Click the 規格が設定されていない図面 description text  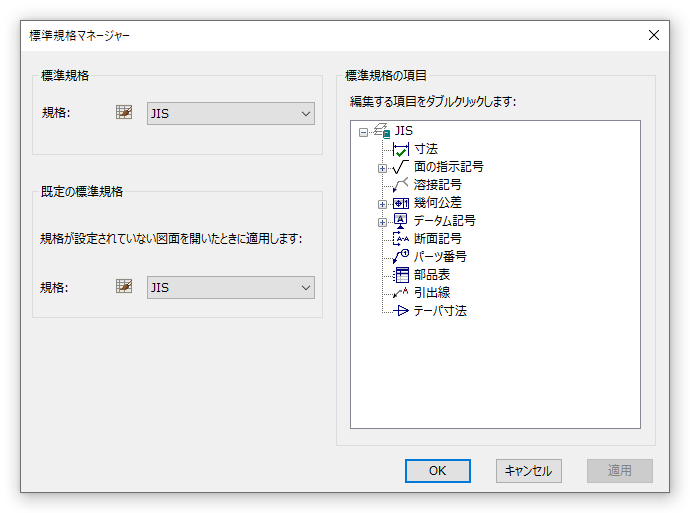tap(171, 238)
